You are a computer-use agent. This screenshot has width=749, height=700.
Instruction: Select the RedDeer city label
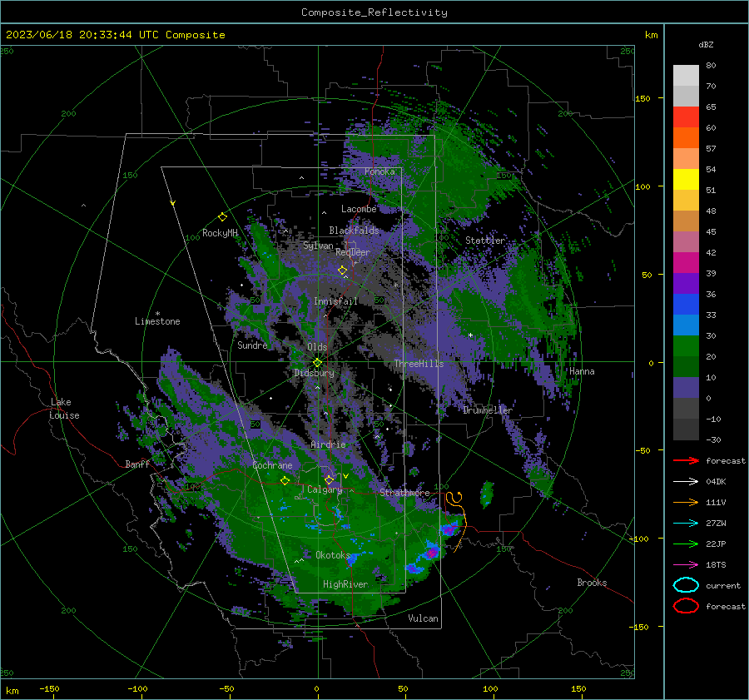click(x=353, y=252)
